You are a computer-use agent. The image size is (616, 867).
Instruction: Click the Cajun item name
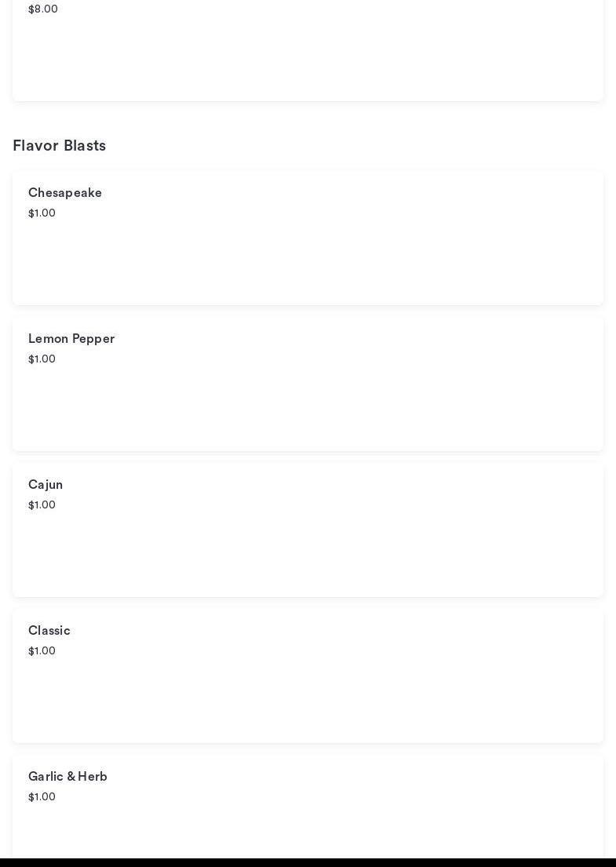coord(46,485)
